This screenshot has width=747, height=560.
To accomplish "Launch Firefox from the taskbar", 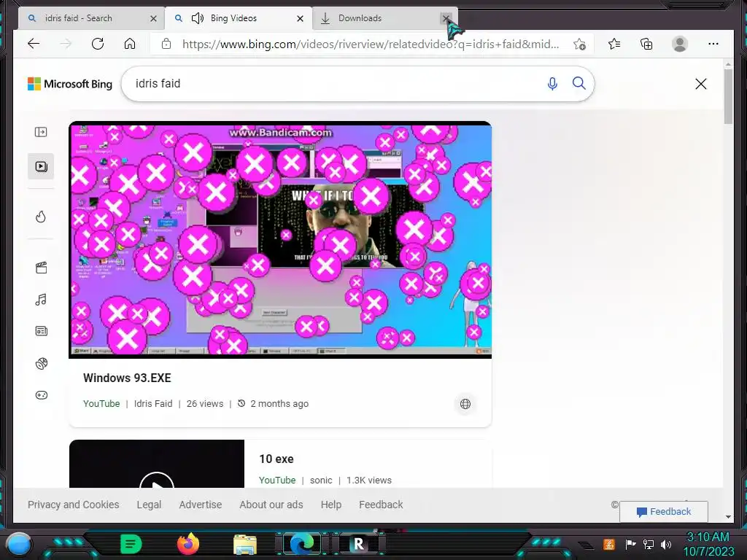I will 188,544.
